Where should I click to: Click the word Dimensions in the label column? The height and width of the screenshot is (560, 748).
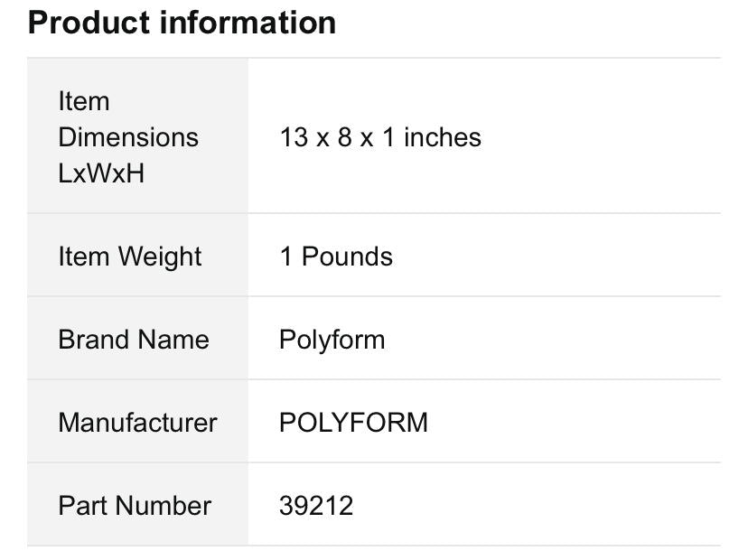[x=128, y=137]
